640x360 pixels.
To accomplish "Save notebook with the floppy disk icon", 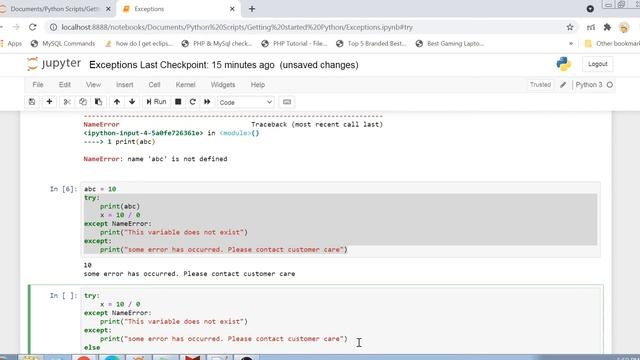I will pos(32,102).
